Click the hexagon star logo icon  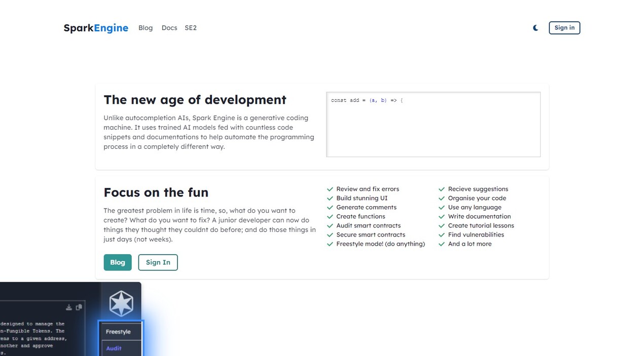[x=121, y=303]
